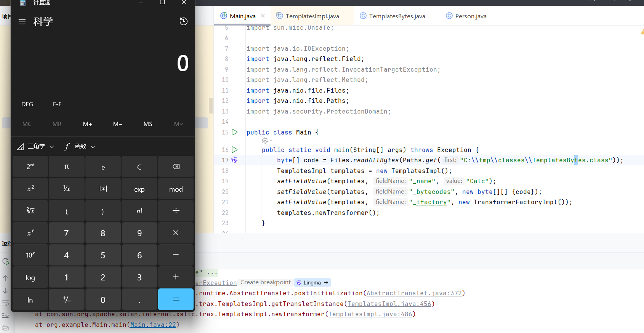Screen dimensions: 644x333
Task: Open the calculator navigation hamburger menu
Action: pyautogui.click(x=22, y=22)
